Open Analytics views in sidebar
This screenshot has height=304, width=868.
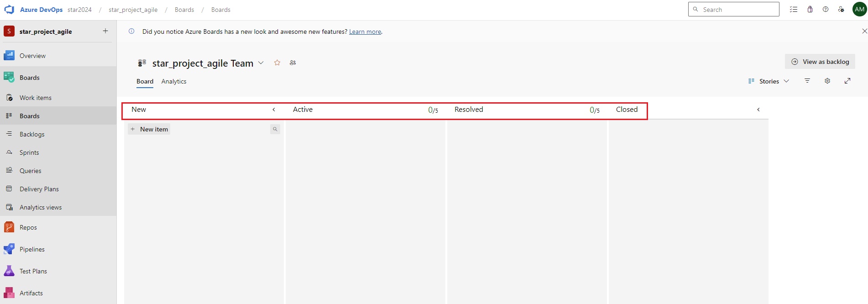[x=58, y=207]
